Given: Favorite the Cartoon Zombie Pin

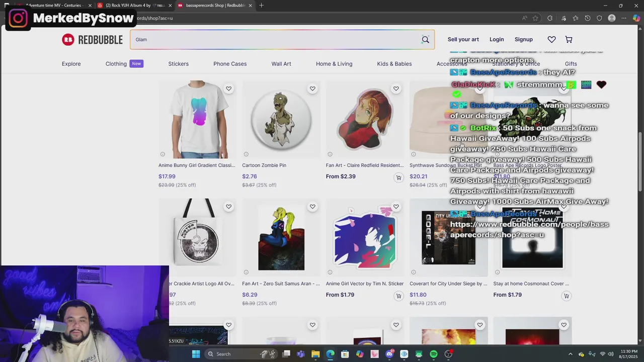Looking at the screenshot, I should (x=312, y=88).
